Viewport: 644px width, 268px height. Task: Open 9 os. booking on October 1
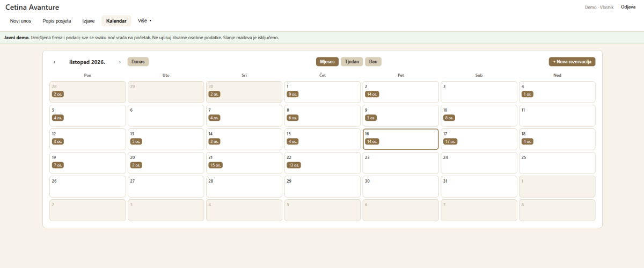[x=293, y=94]
